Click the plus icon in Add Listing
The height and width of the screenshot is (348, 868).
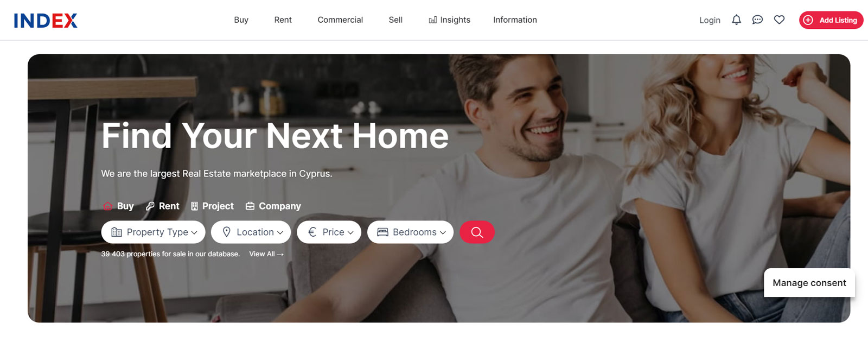point(808,20)
